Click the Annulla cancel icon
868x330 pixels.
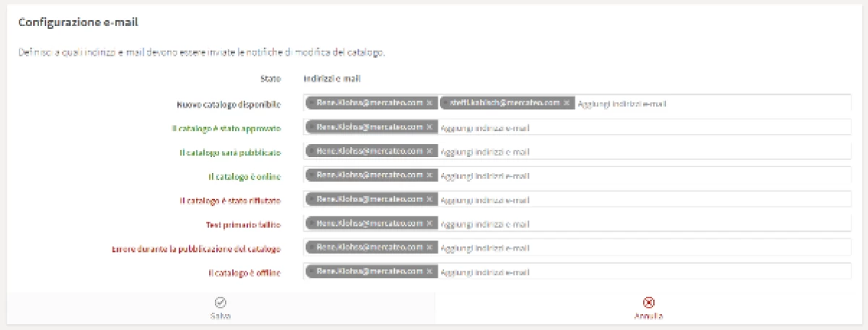point(649,302)
